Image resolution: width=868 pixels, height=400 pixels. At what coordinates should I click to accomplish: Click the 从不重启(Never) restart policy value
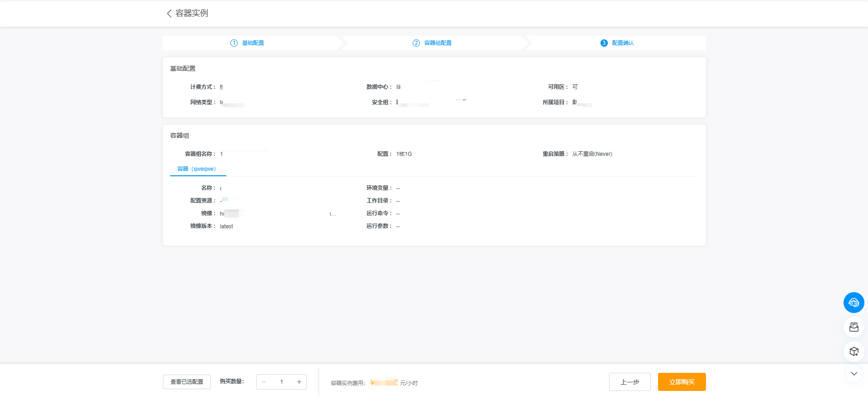592,154
